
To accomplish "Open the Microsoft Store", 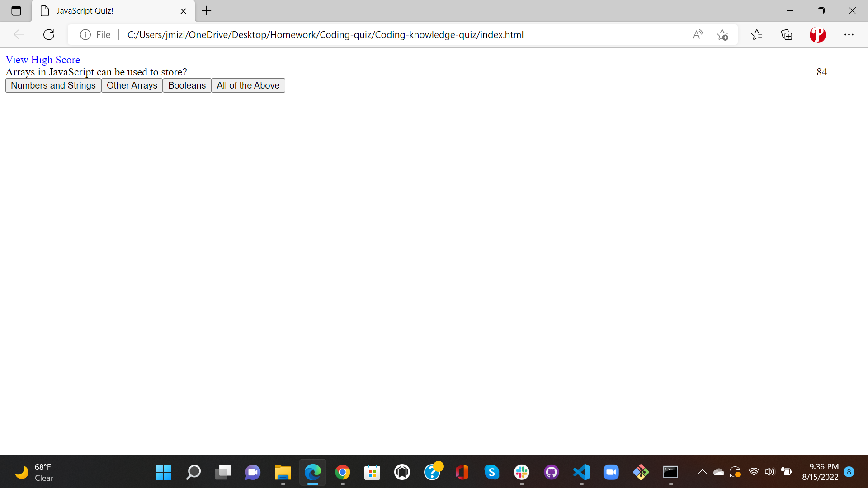I will [372, 472].
